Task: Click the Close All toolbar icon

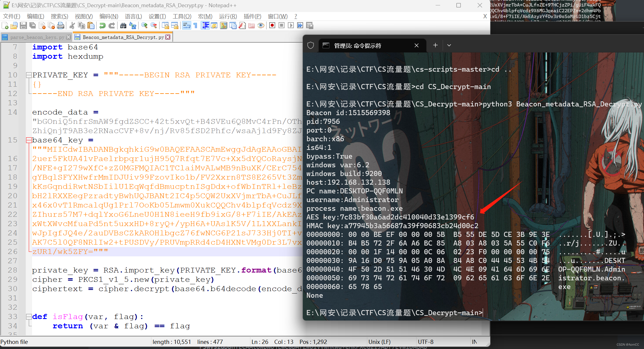Action: coord(52,26)
